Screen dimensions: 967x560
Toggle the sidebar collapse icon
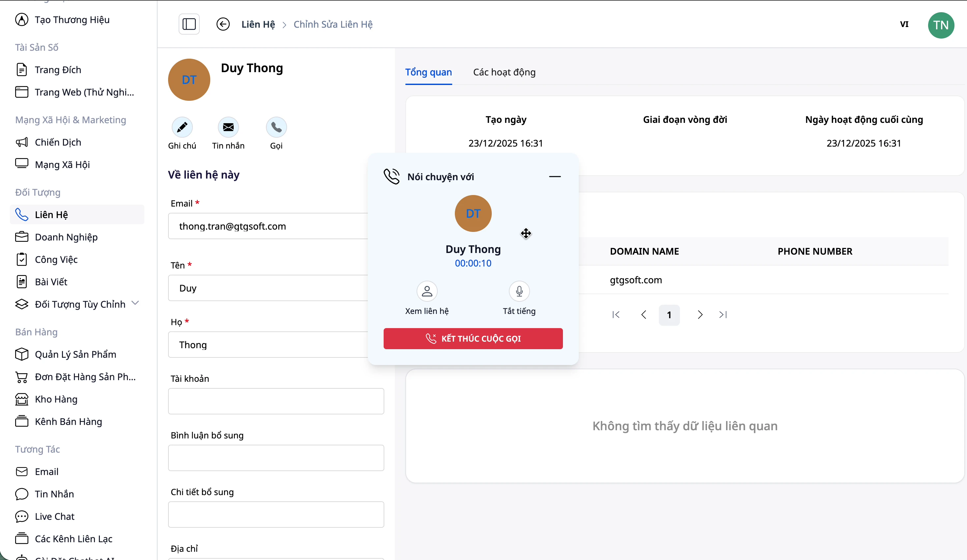tap(189, 24)
